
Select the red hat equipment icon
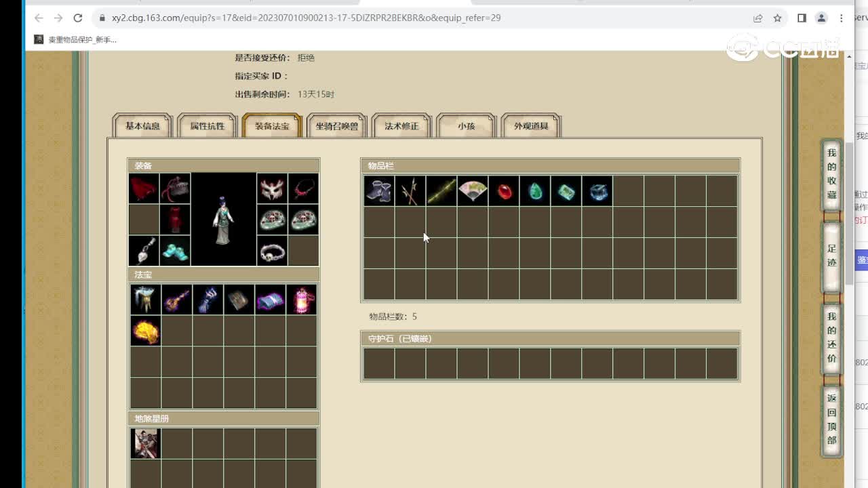click(144, 188)
